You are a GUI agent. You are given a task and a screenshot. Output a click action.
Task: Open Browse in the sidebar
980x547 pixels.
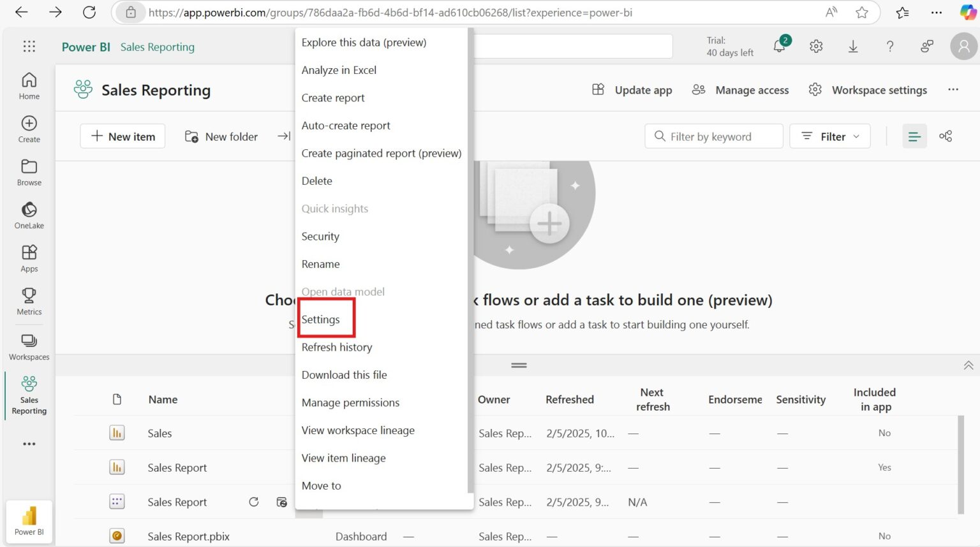tap(29, 172)
